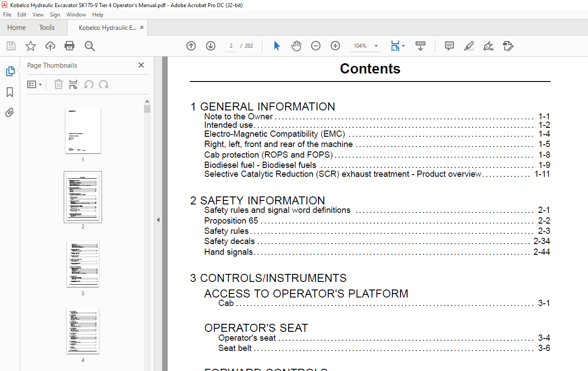Click 'Selective Catalytic Reduction (SCR)' entry

pyautogui.click(x=343, y=174)
